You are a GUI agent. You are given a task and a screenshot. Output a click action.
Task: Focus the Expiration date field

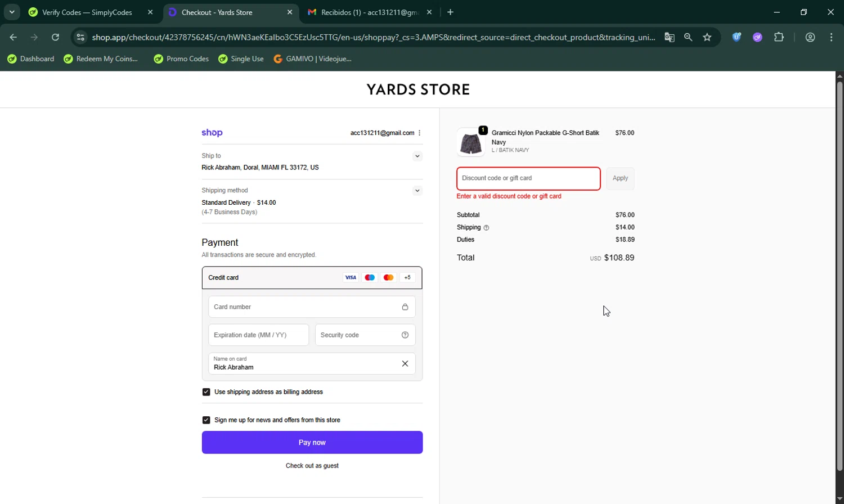click(x=258, y=335)
